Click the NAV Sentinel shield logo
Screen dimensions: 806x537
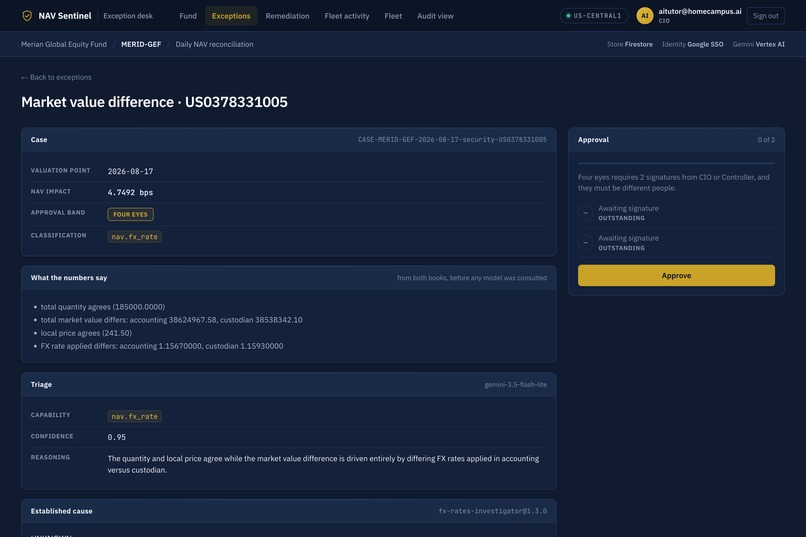coord(27,16)
